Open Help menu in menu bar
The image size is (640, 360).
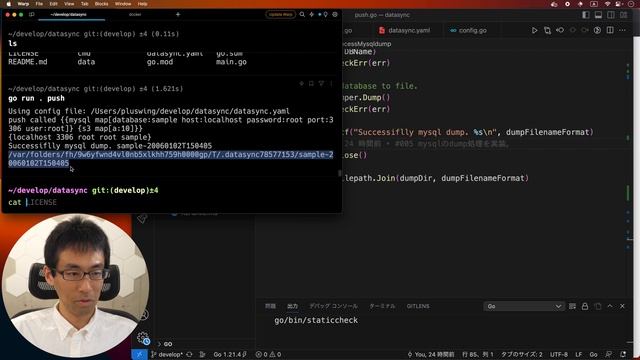pos(142,4)
